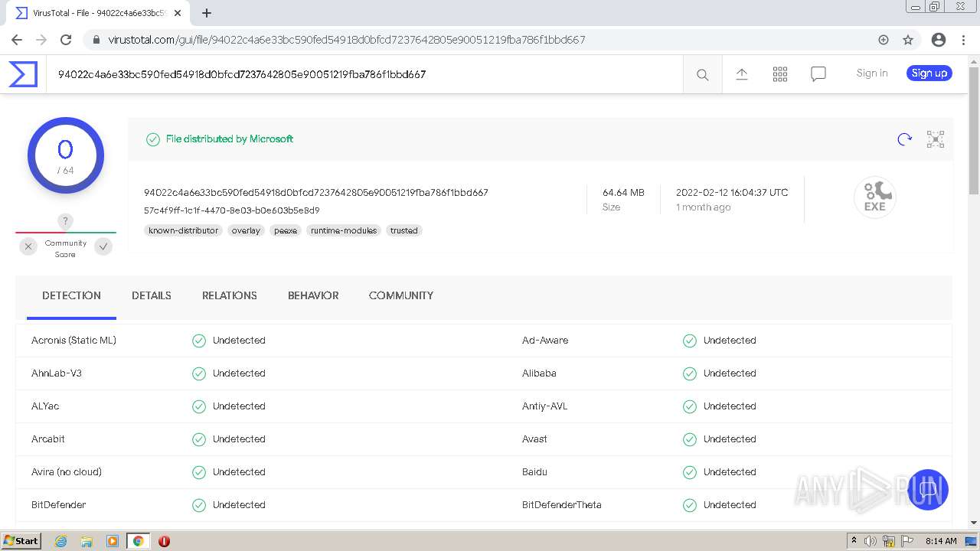
Task: Click the BitDefenderTheta engine name
Action: [562, 505]
